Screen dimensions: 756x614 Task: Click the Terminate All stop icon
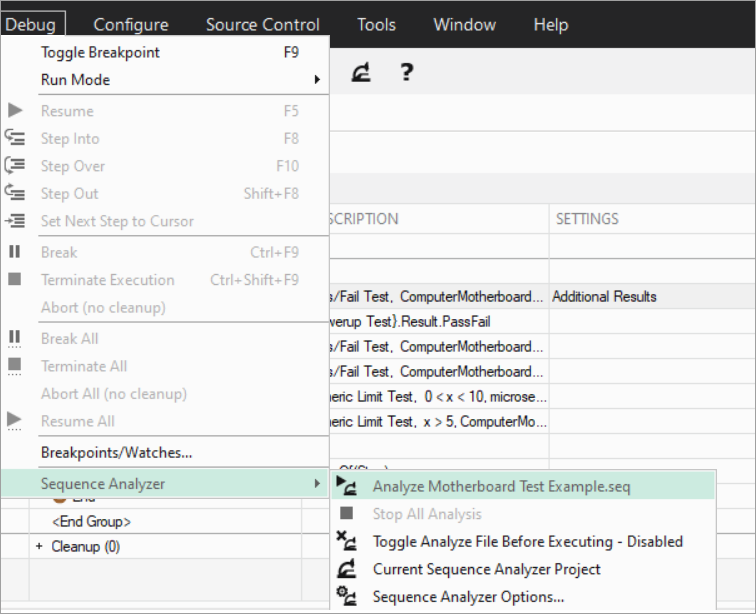tap(15, 367)
